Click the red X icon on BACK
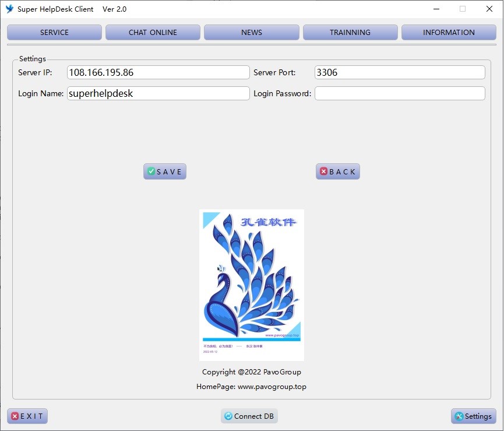The height and width of the screenshot is (431, 504). coord(323,171)
